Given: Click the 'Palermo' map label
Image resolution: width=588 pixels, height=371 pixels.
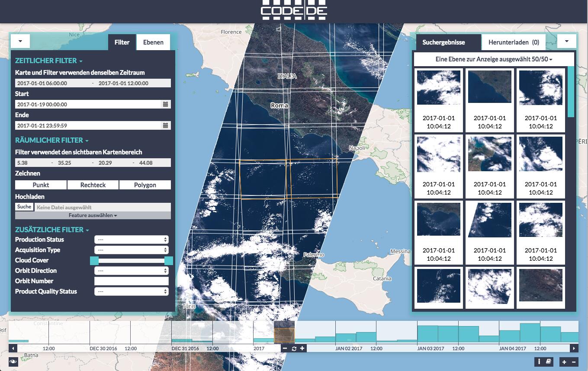Looking at the screenshot, I should point(314,255).
